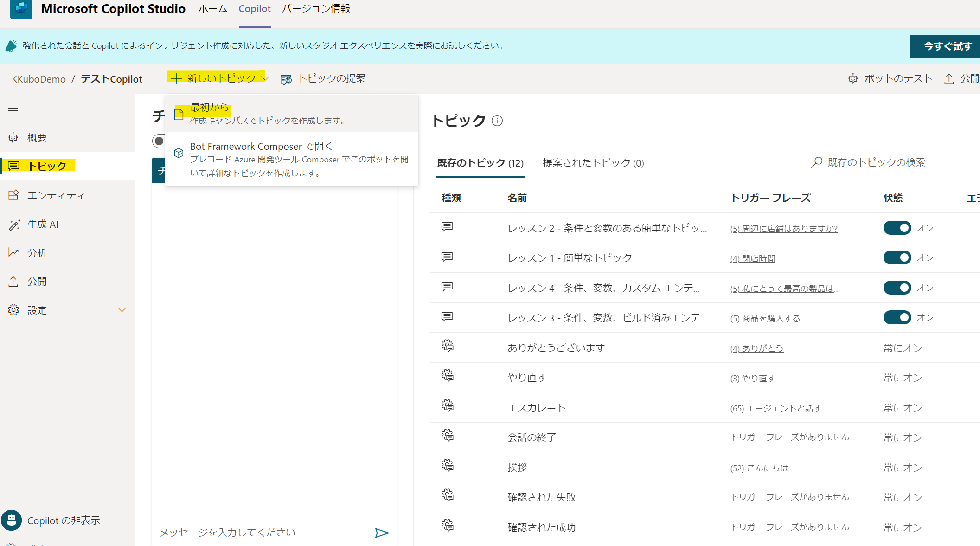Toggle off レッスン 2 topic switch

[x=897, y=228]
